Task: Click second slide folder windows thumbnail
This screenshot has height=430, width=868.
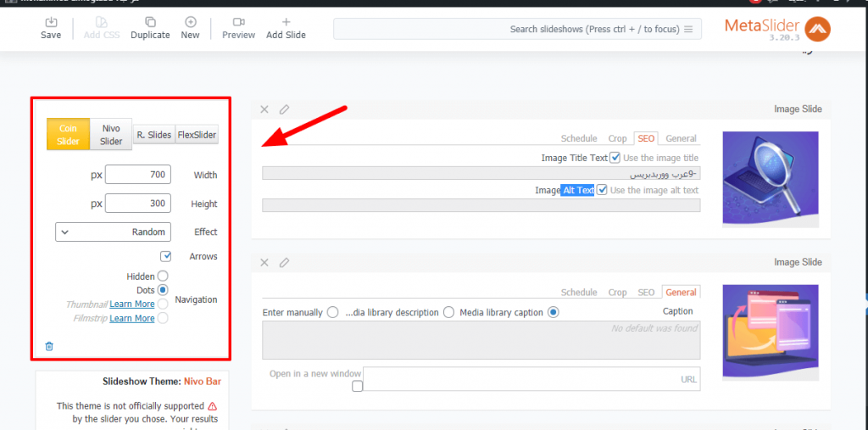Action: coord(771,333)
